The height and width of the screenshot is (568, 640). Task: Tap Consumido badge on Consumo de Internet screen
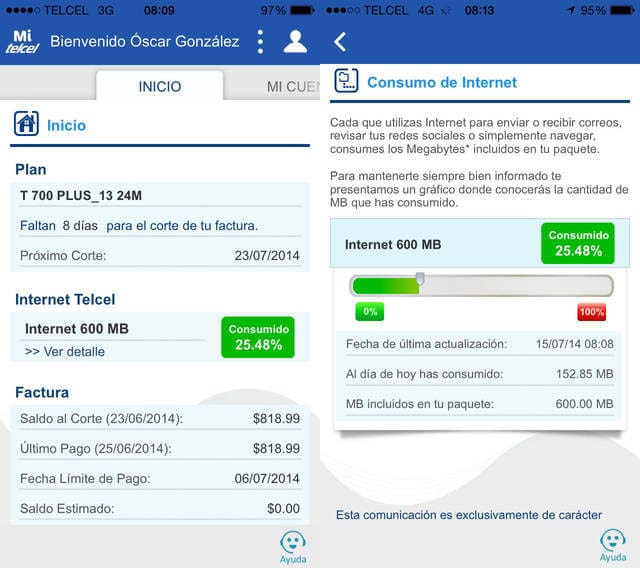[578, 243]
